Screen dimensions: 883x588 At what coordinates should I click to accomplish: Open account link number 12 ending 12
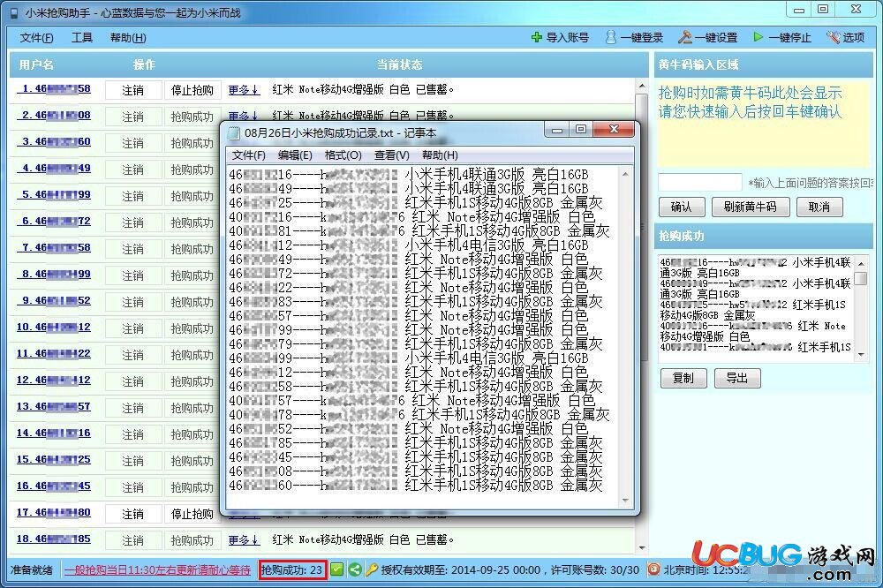54,380
